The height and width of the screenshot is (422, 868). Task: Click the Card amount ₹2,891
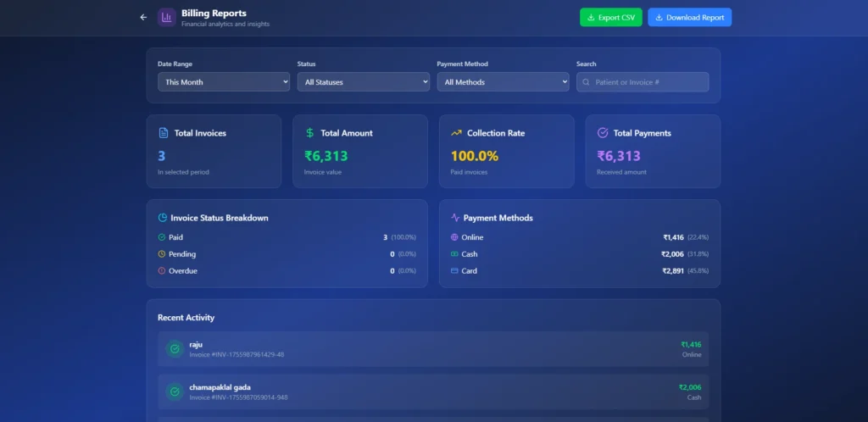tap(673, 271)
